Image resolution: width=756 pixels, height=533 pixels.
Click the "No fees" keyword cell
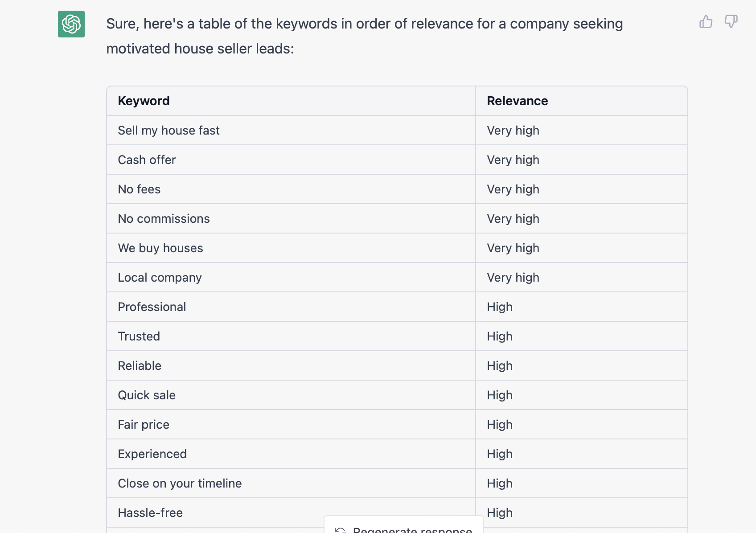tap(139, 189)
